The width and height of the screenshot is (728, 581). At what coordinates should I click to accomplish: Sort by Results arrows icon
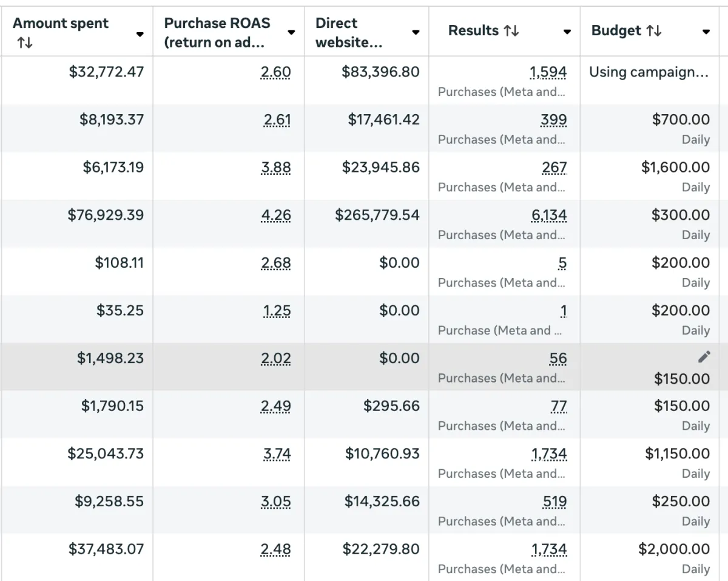tap(511, 31)
